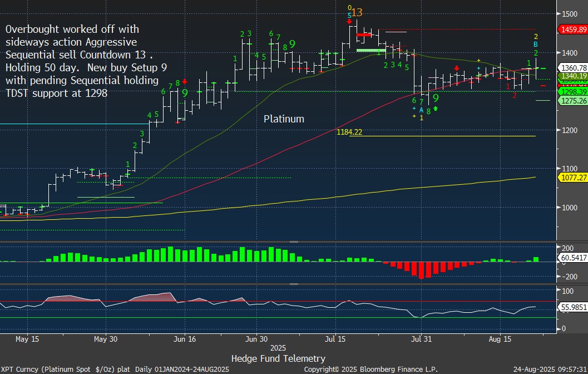Click the red down arrow beneath orange 13
588x374 pixels.
[349, 22]
